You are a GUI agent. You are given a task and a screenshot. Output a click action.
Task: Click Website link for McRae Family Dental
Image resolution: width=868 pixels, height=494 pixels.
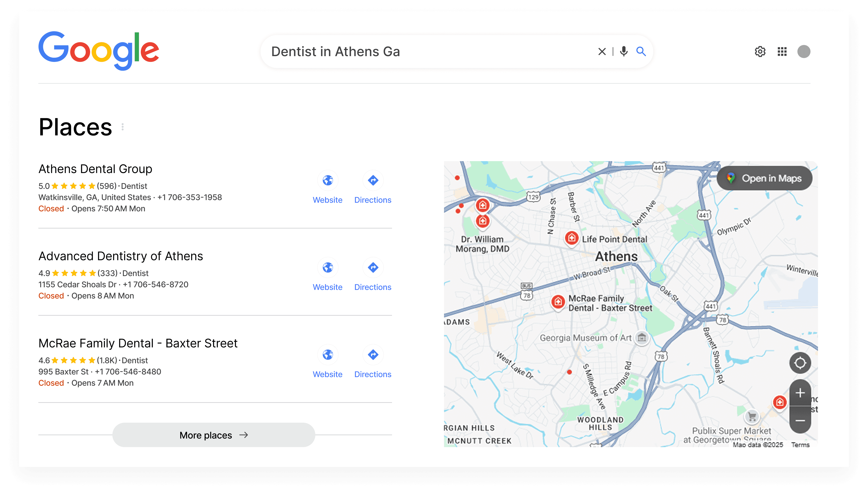coord(328,374)
